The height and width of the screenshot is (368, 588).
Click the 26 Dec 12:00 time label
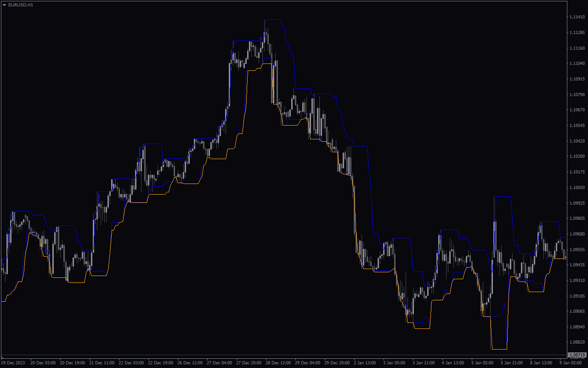pos(190,363)
